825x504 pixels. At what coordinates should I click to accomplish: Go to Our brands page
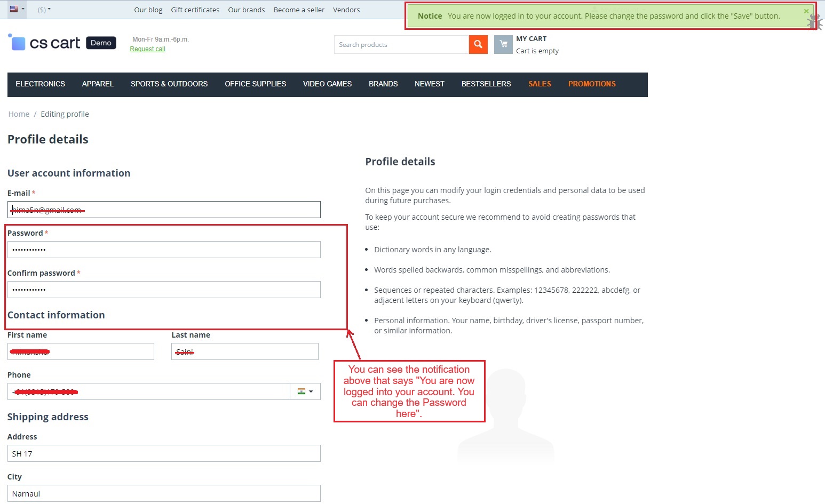[x=247, y=10]
